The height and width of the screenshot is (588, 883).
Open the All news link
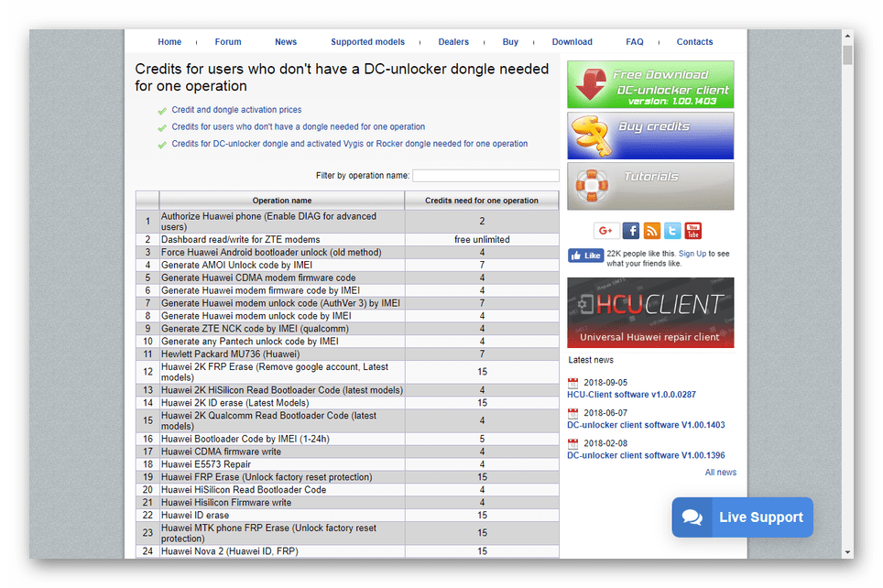(720, 472)
